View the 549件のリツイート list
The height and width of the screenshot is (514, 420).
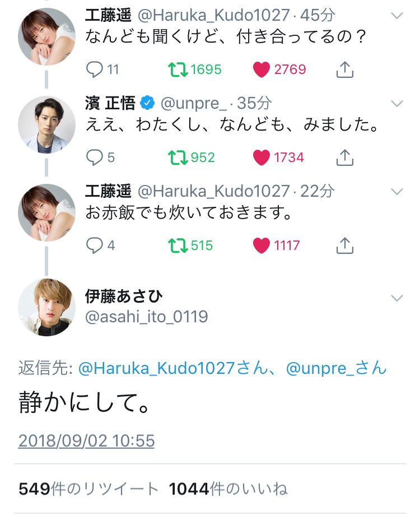[88, 489]
